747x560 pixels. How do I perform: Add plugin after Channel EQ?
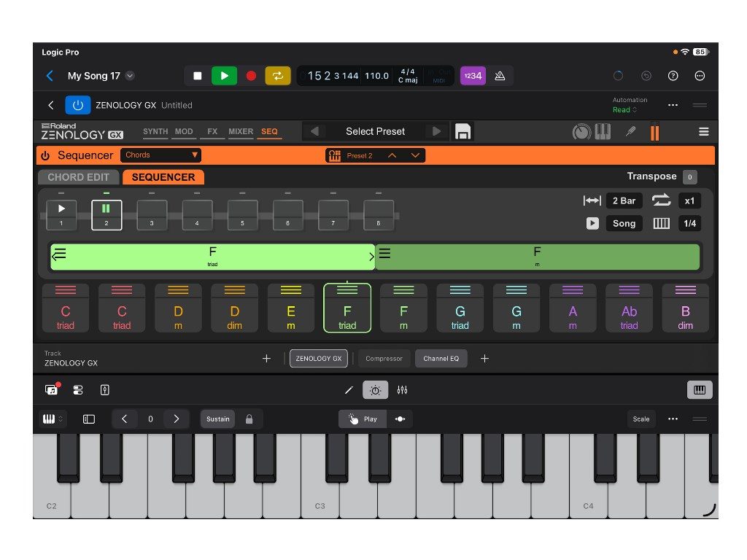click(x=484, y=359)
